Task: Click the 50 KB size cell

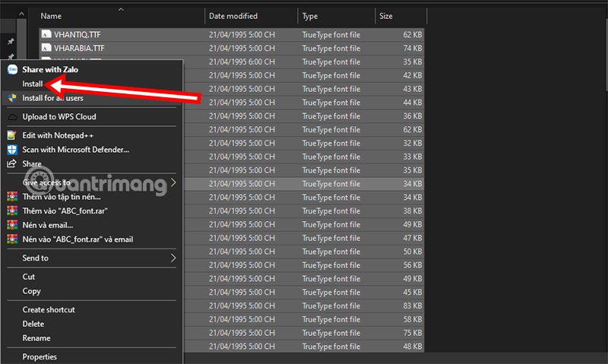Action: click(413, 252)
